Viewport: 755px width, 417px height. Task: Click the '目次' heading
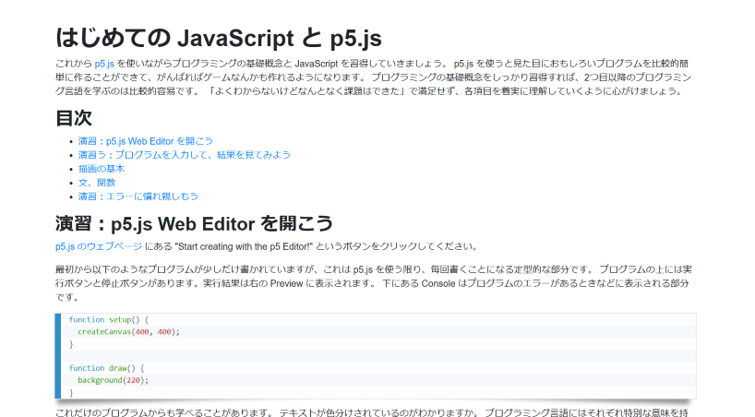point(74,118)
